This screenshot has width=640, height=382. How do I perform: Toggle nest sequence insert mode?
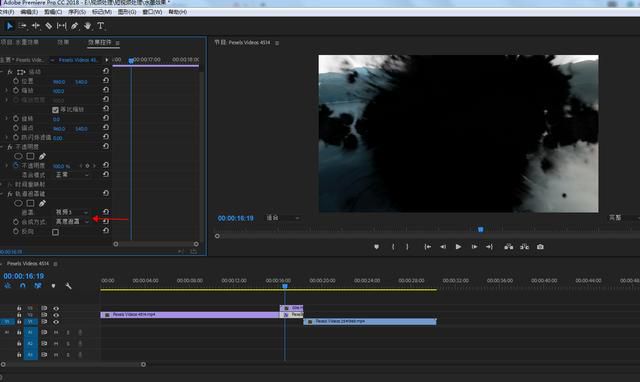[x=8, y=286]
